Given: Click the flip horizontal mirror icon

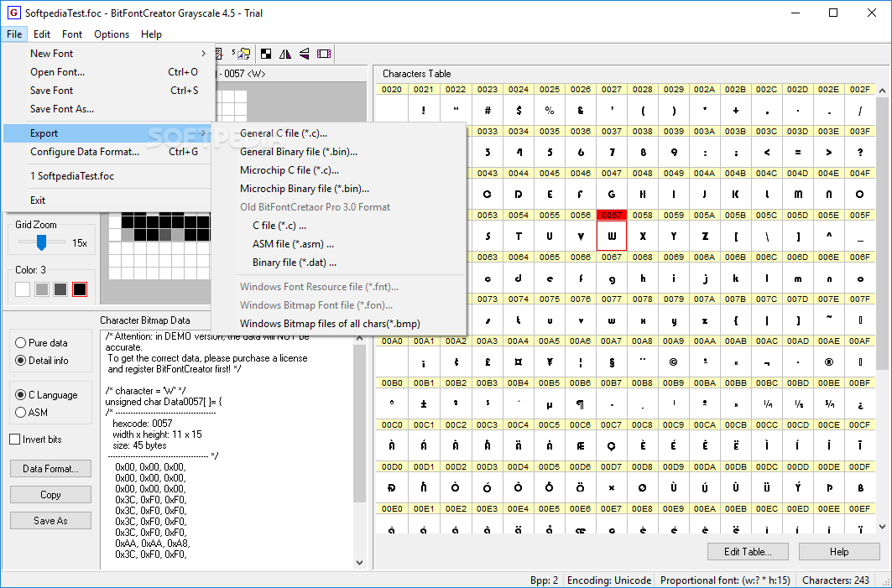Looking at the screenshot, I should coord(285,54).
